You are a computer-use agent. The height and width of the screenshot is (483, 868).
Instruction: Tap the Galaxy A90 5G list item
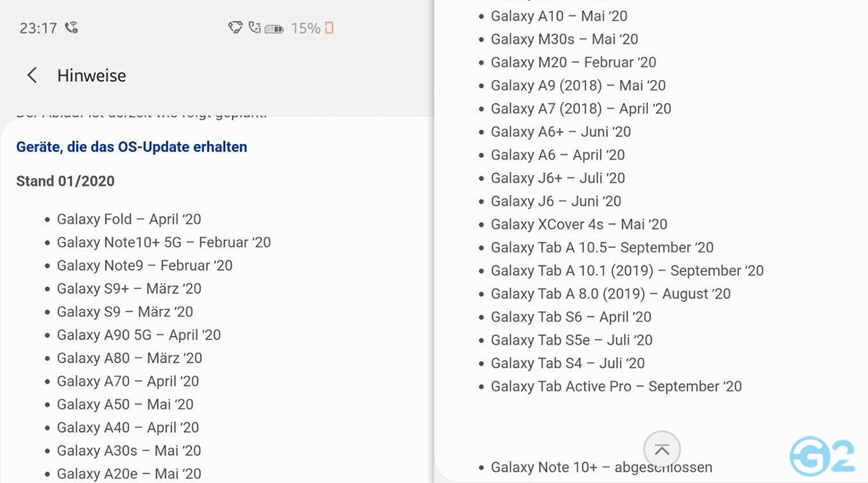pyautogui.click(x=139, y=334)
